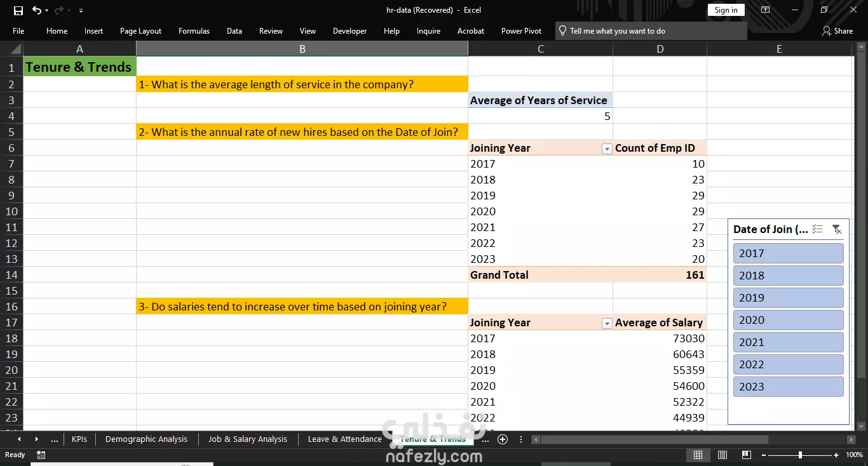Viewport: 868px width, 466px height.
Task: Save the workbook with the floppy icon
Action: tap(18, 10)
